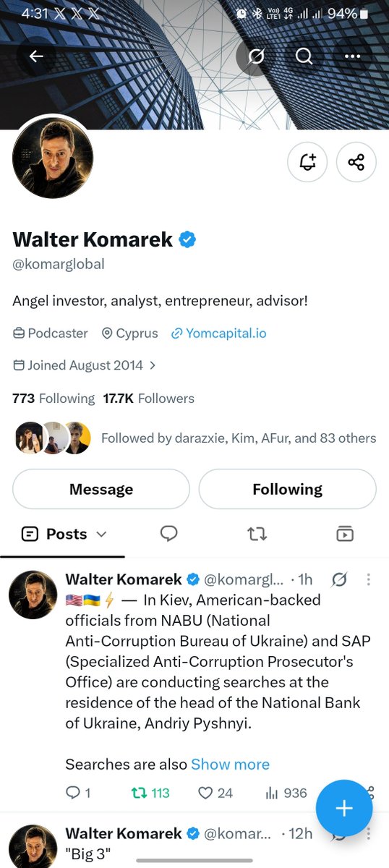Switch to the Reposts tab icon
The width and height of the screenshot is (389, 868).
coord(257,534)
